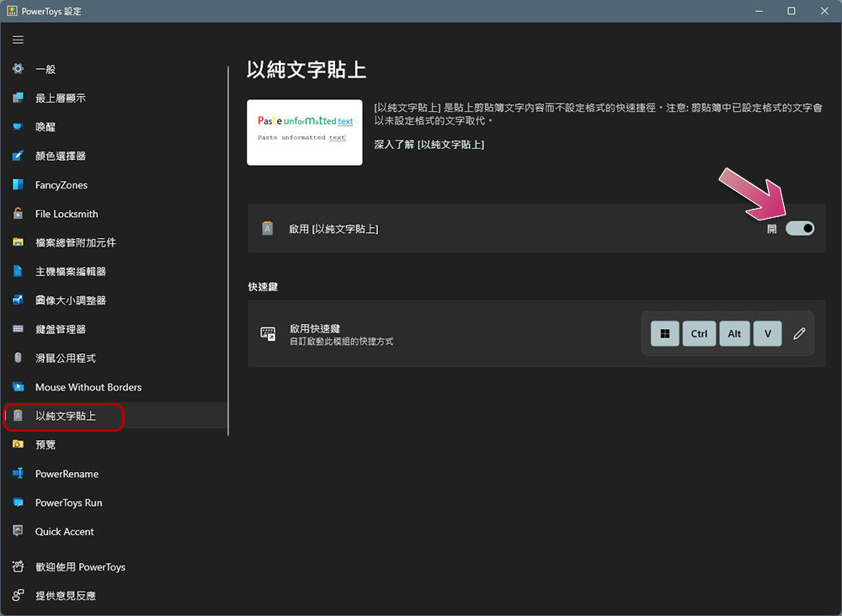842x616 pixels.
Task: Click the sidebar vertical scrollbar
Action: [228, 252]
